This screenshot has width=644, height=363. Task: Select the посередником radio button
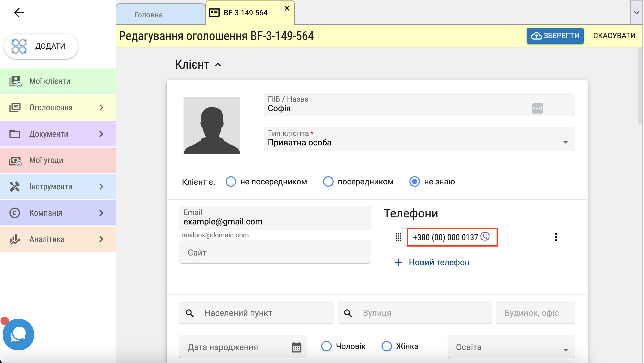pos(328,181)
